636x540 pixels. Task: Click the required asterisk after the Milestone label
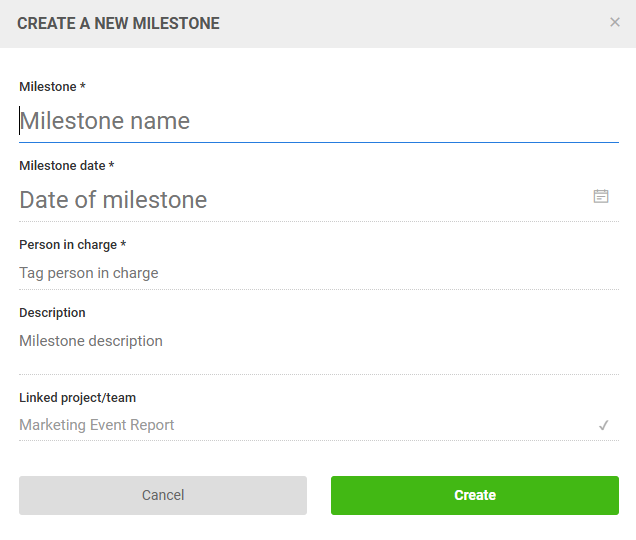pyautogui.click(x=83, y=87)
